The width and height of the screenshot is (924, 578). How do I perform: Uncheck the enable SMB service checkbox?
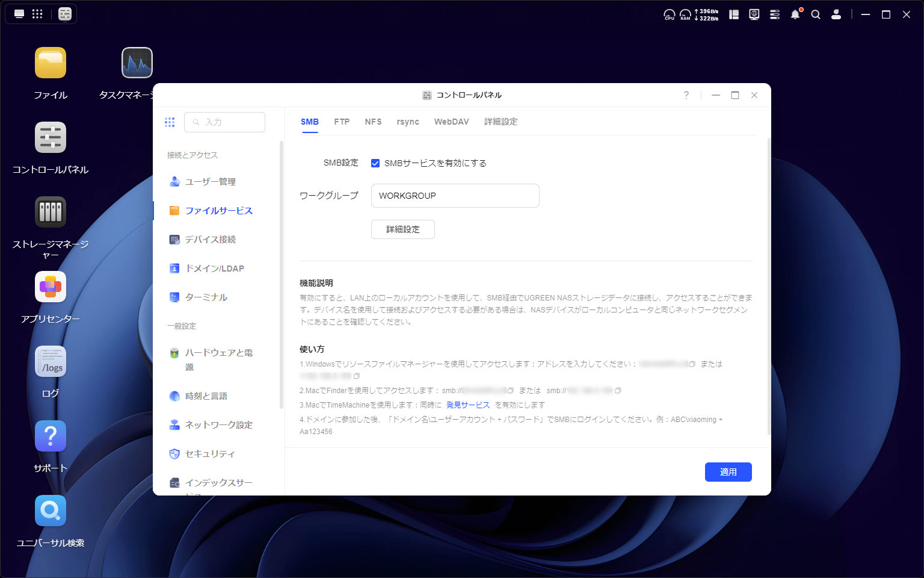375,163
